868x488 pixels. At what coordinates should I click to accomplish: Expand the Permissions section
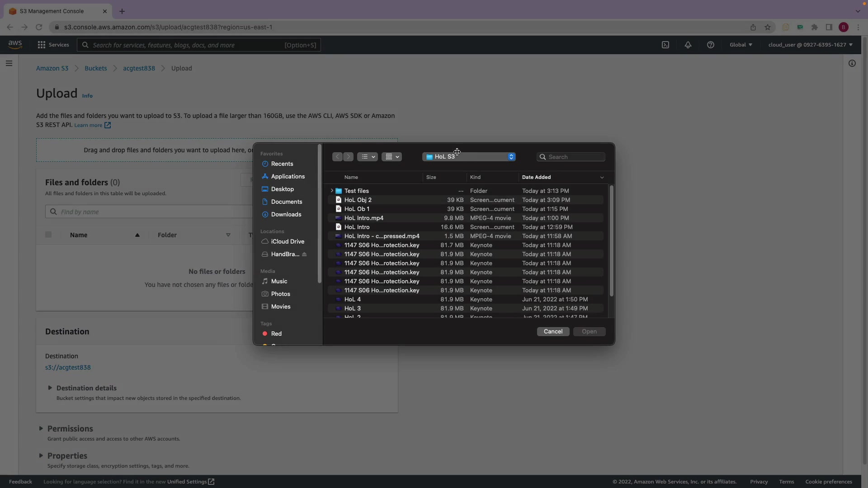pos(41,428)
